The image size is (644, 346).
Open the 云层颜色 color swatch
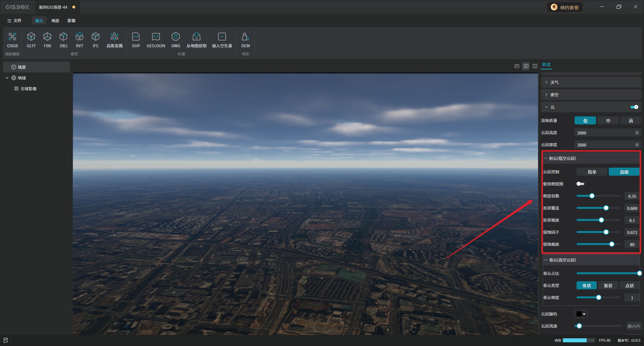pos(581,314)
